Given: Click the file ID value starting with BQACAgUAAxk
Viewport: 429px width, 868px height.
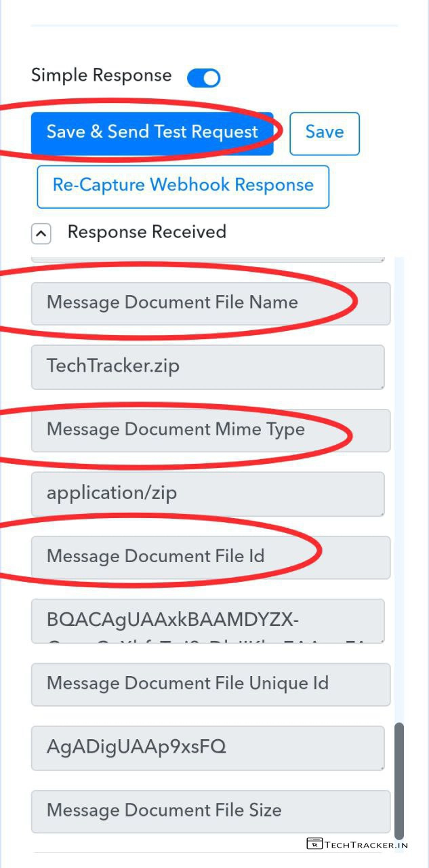Looking at the screenshot, I should pos(207,620).
